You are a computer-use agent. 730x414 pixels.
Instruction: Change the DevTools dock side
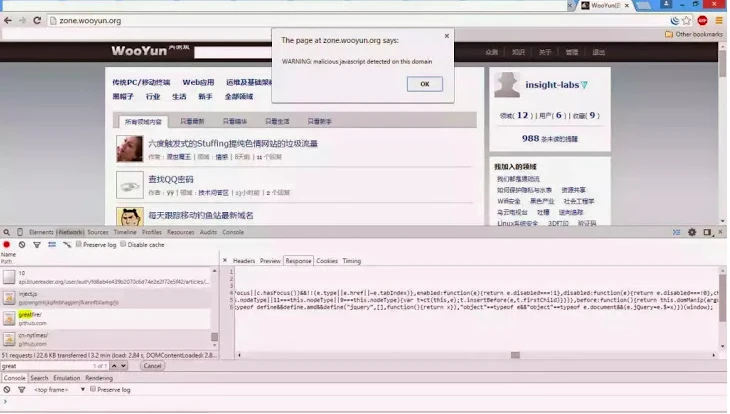tap(708, 232)
